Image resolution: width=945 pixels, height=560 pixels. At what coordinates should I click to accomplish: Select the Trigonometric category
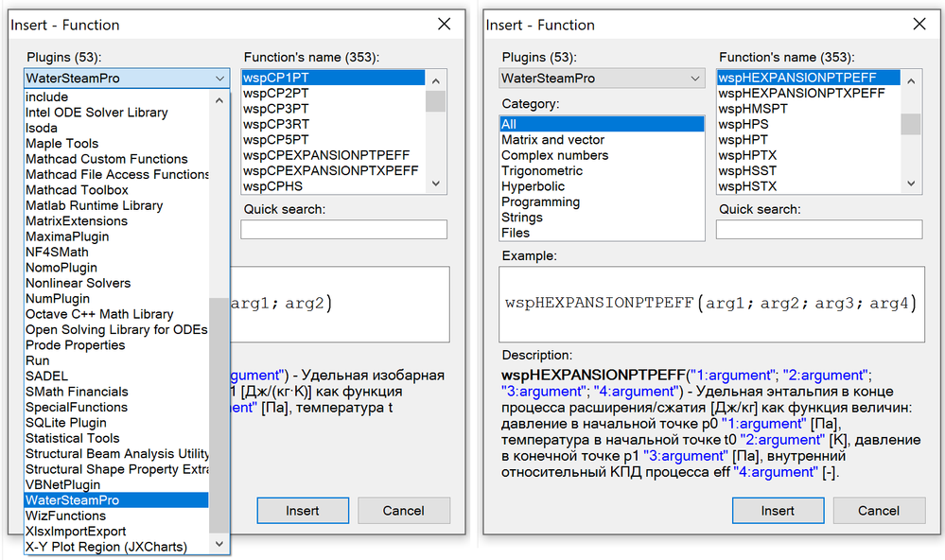click(x=542, y=171)
